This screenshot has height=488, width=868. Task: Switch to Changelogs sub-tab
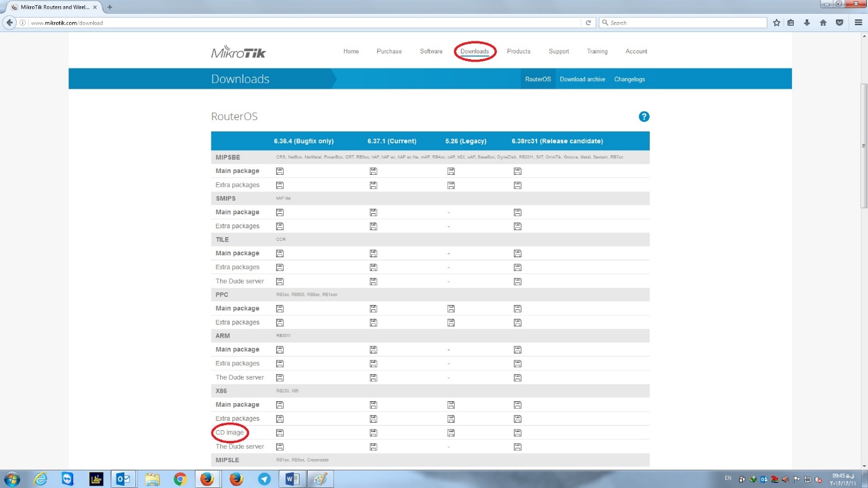pos(630,79)
